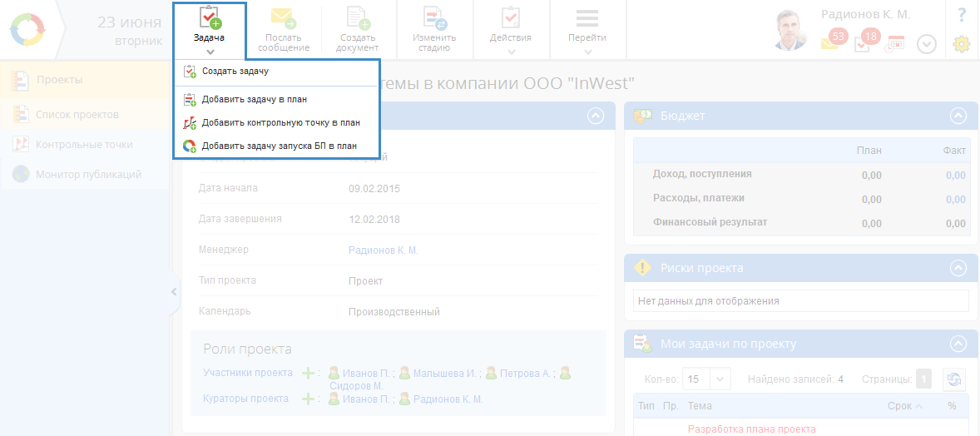The image size is (980, 436).
Task: Select Добавить задачу запуска БП в план
Action: click(x=279, y=146)
